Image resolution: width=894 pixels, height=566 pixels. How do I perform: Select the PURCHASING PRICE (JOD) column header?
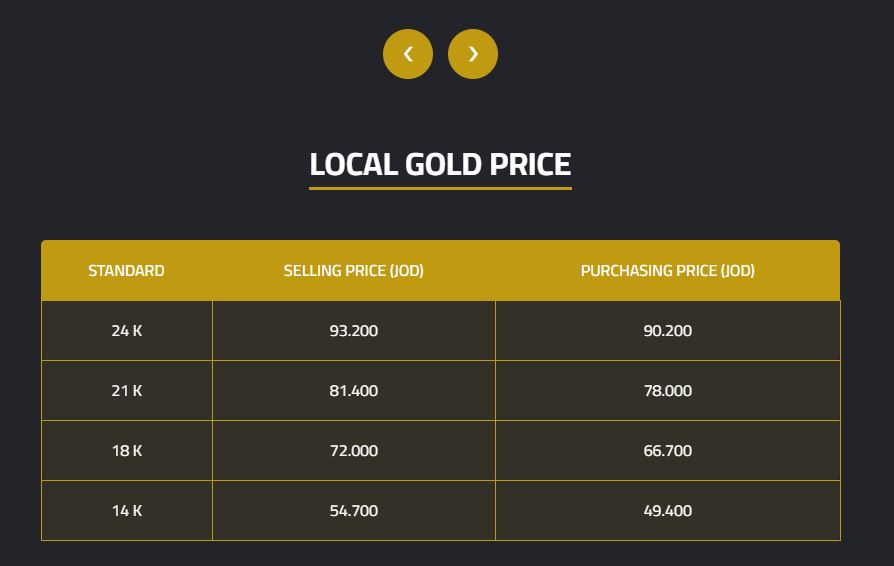667,271
